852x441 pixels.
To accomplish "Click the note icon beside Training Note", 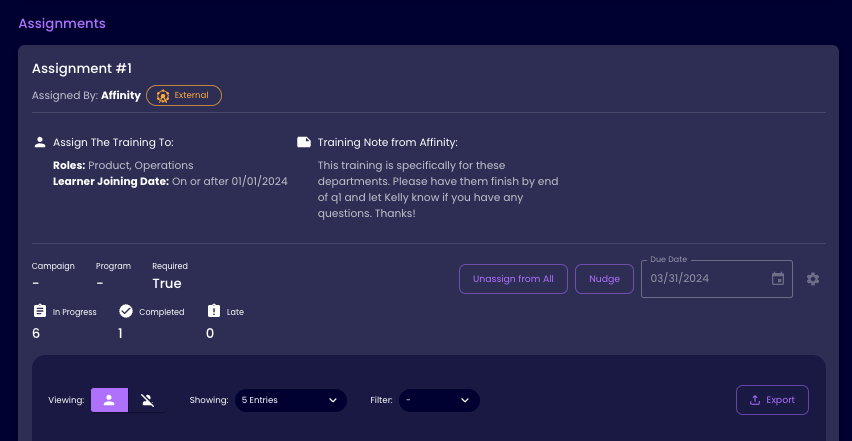I will [304, 142].
